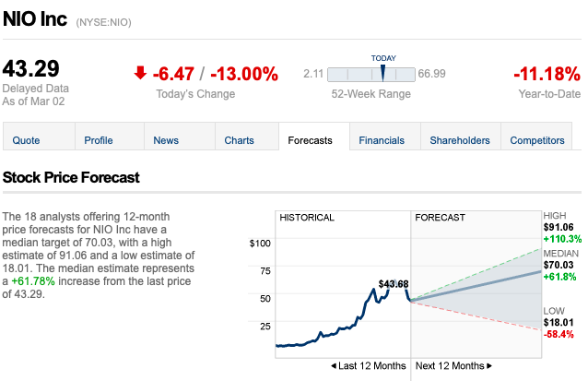The width and height of the screenshot is (588, 381).
Task: Open the Competitors tab
Action: pyautogui.click(x=536, y=137)
